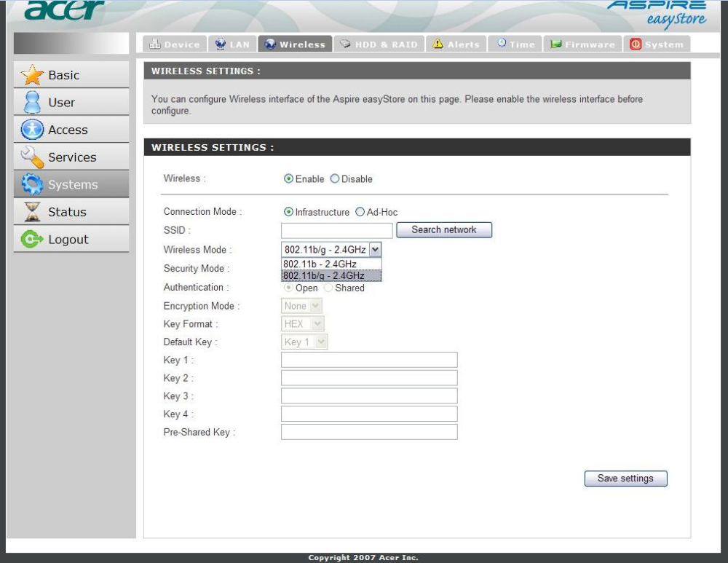Click the person icon beside User
The height and width of the screenshot is (563, 728).
32,102
